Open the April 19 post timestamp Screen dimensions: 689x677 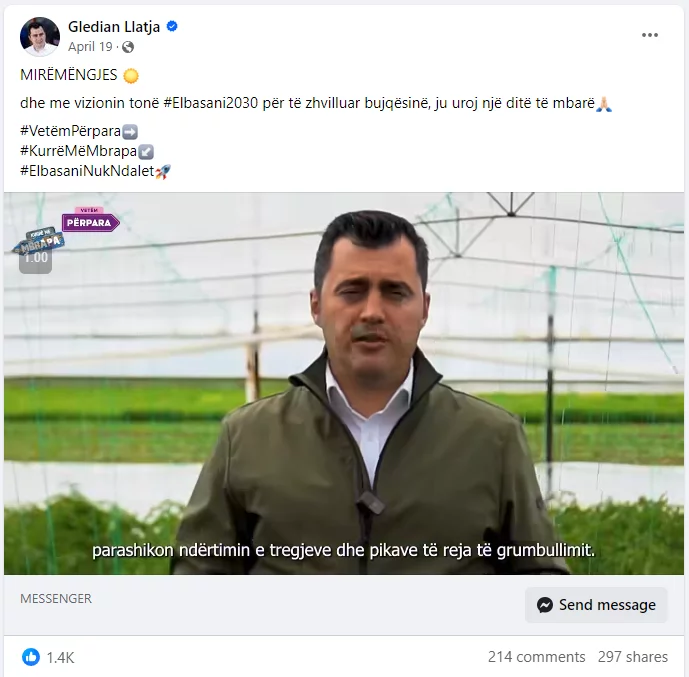click(x=90, y=47)
